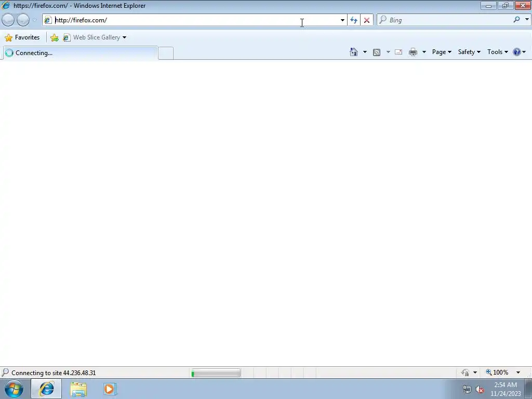Expand the Home button dropdown
This screenshot has width=532, height=399.
(365, 52)
